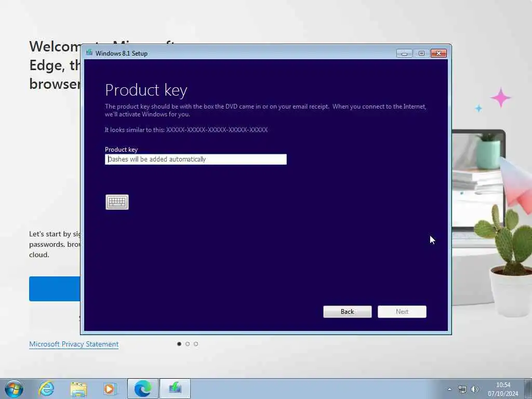The image size is (532, 399).
Task: Click the Next button
Action: point(402,312)
